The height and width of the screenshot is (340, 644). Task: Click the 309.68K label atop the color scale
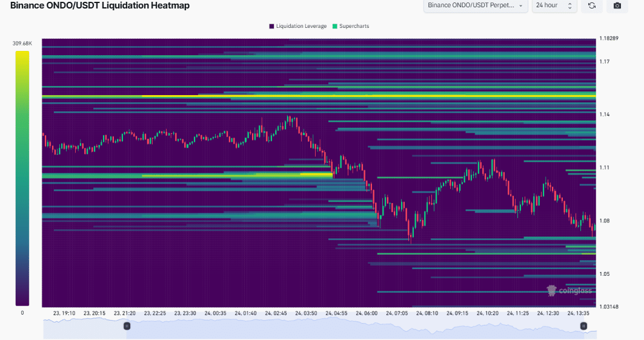pos(22,44)
